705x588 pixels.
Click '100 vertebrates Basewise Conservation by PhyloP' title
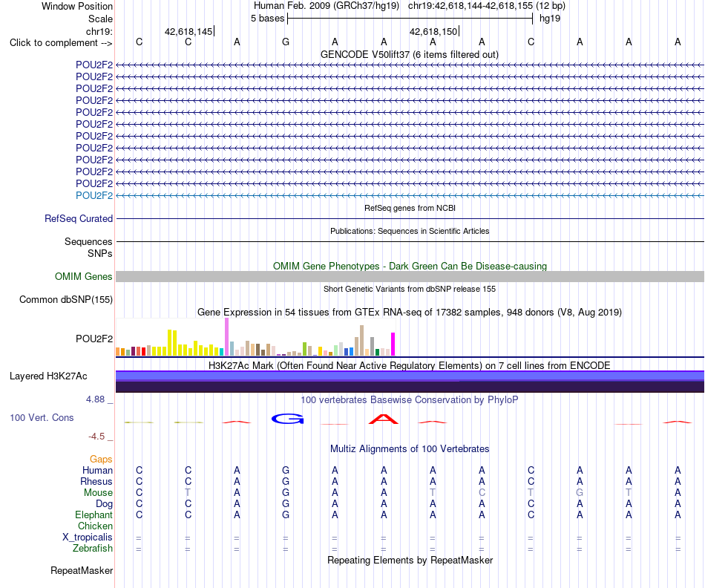409,399
